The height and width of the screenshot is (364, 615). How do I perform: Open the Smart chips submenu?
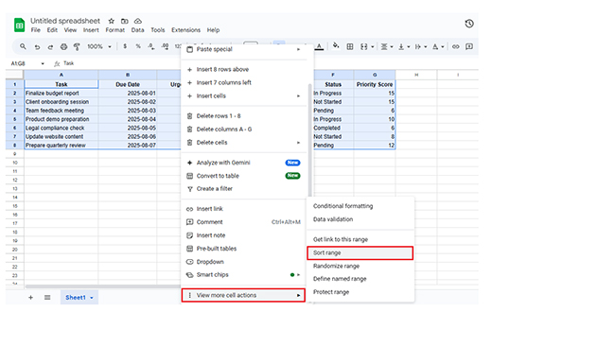click(243, 275)
